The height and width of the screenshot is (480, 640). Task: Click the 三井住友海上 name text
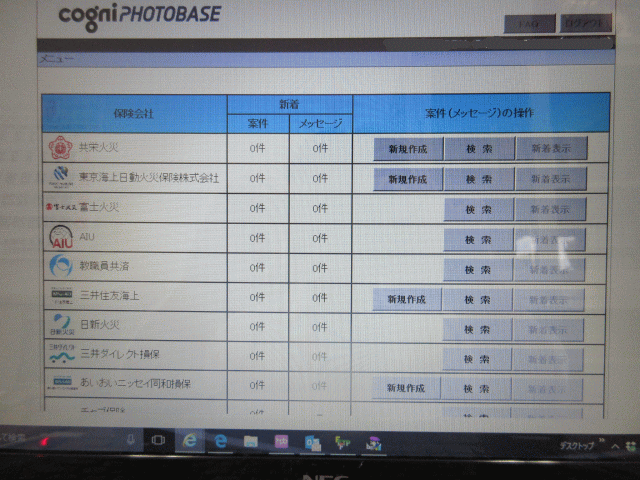pos(109,295)
